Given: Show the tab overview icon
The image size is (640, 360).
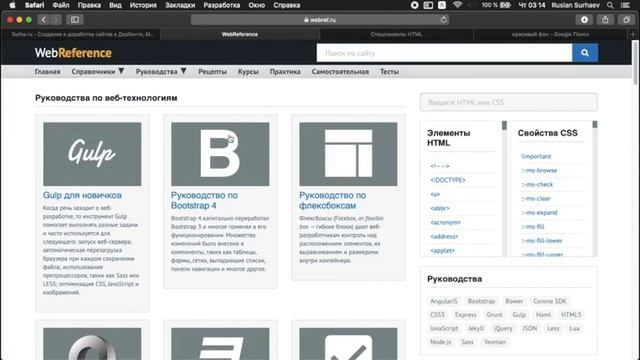Looking at the screenshot, I should [x=626, y=20].
